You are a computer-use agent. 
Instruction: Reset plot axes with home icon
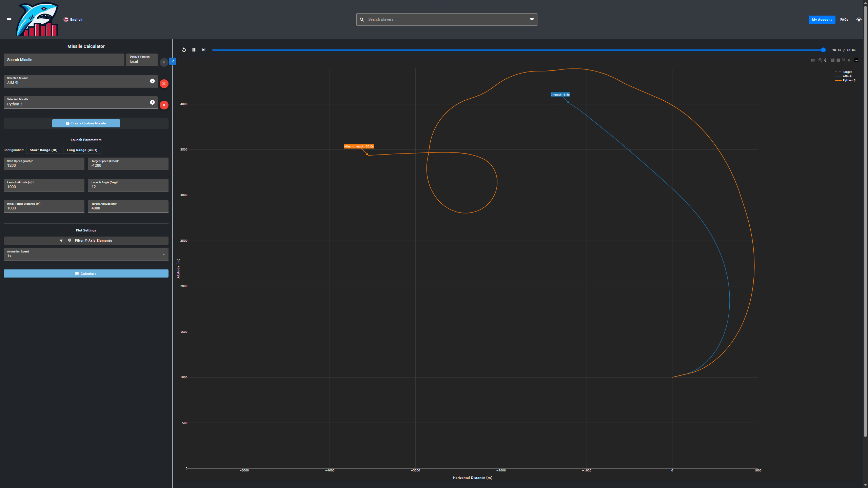[x=849, y=60]
